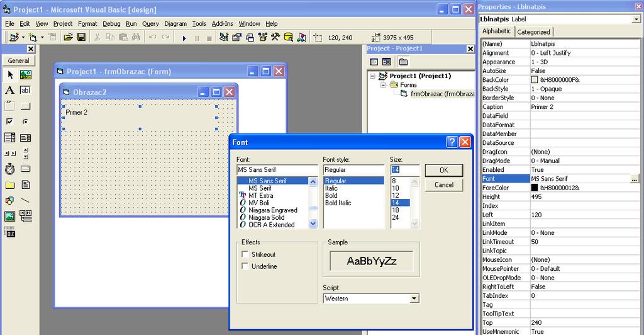644x335 pixels.
Task: Select the Shape control in the toolbox
Action: [10, 201]
